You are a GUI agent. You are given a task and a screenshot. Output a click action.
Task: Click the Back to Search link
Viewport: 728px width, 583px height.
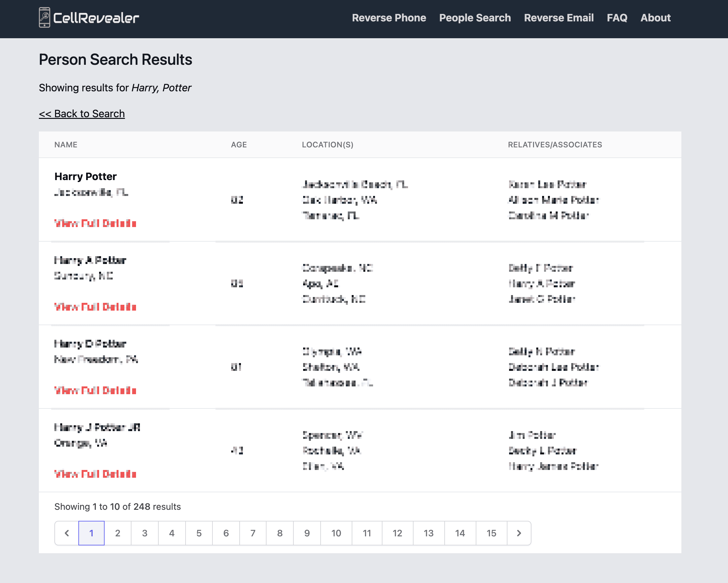coord(82,114)
